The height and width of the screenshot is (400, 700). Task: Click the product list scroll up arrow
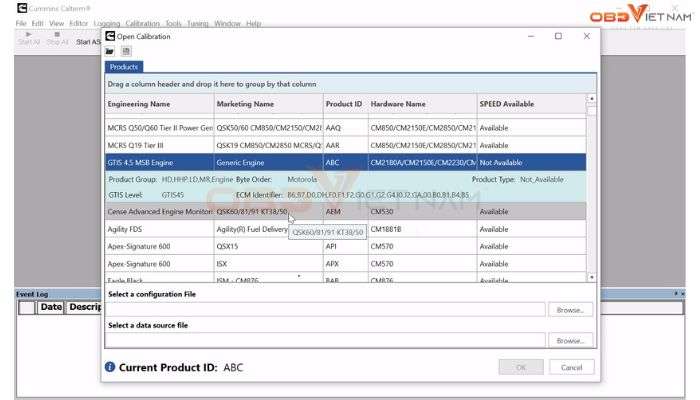click(x=592, y=99)
